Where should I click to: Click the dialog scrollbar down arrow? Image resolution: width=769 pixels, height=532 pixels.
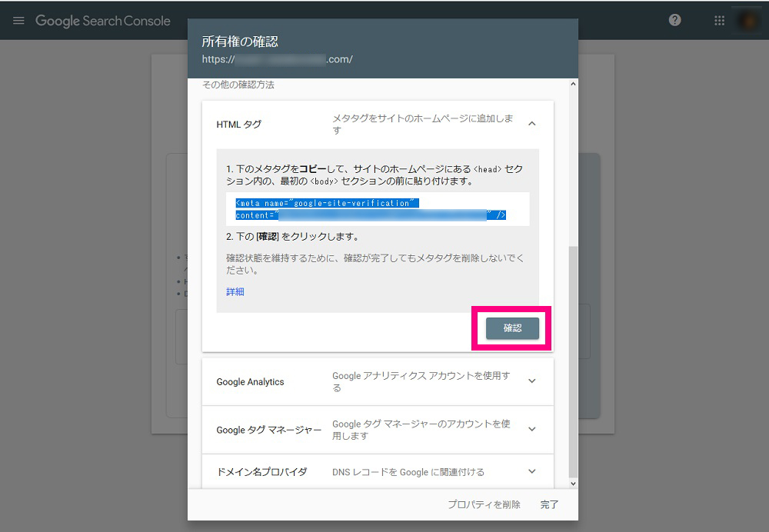[573, 484]
